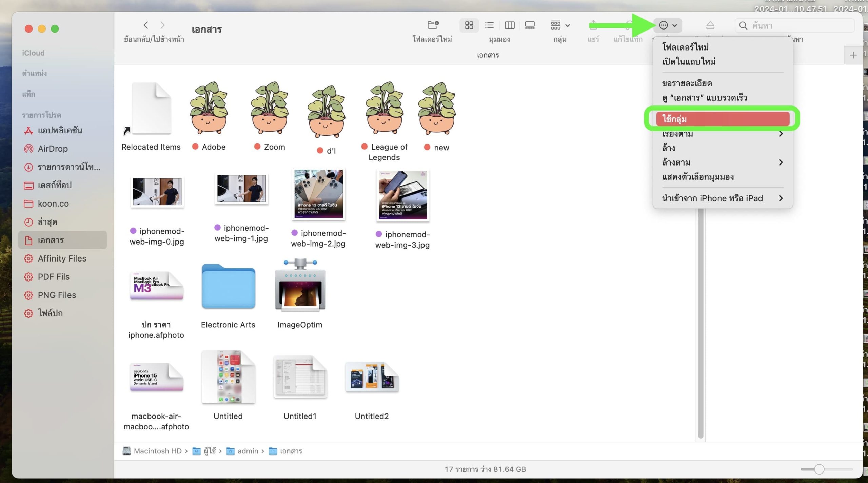Select ขอรายละเอียด from the menu

click(x=687, y=83)
